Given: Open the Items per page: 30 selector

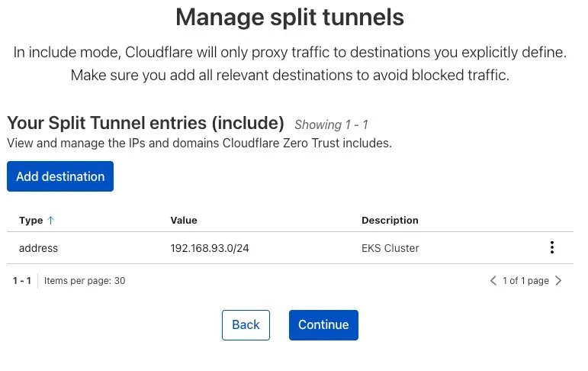Looking at the screenshot, I should click(85, 281).
